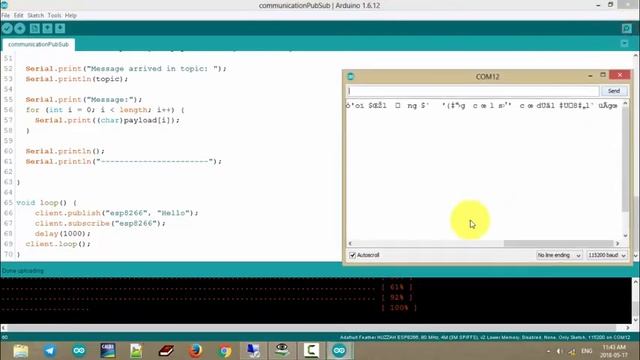Viewport: 640px width, 360px height.
Task: Open a sketch with the Open arrow icon
Action: tap(47, 28)
